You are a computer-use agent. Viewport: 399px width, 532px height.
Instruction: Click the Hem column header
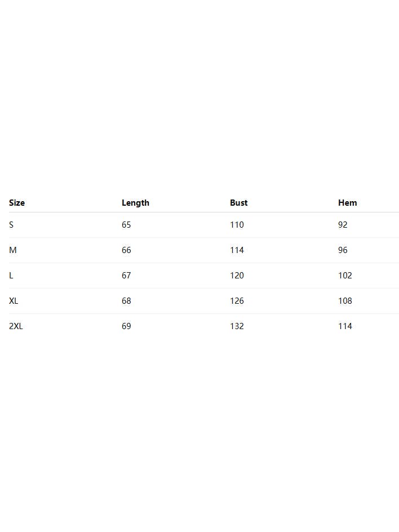point(347,203)
